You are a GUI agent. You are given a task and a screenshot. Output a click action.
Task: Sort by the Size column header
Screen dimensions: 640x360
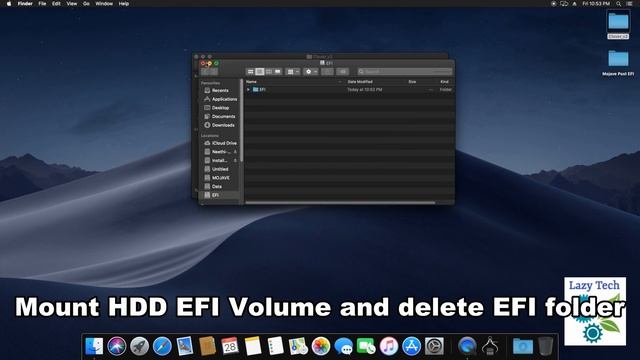(412, 82)
